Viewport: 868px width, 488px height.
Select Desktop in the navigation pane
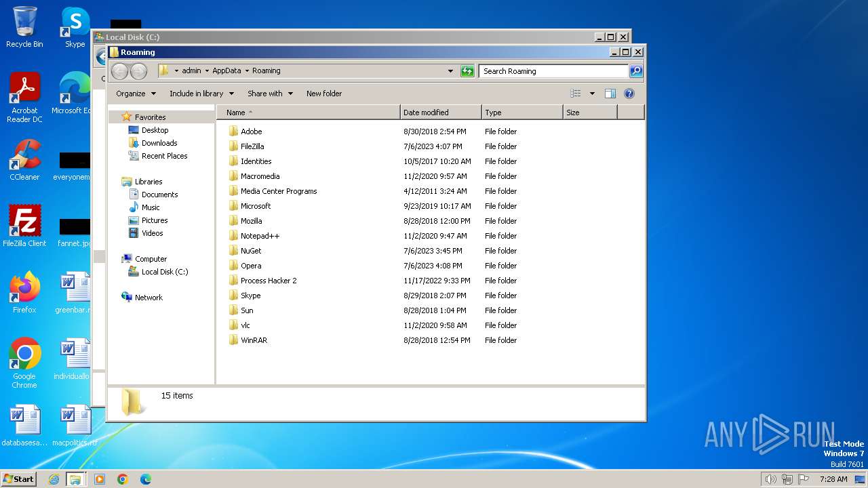tap(155, 130)
